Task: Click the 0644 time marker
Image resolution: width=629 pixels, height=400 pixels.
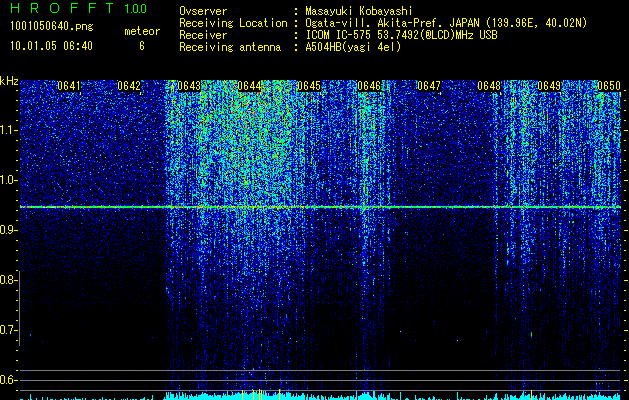Action: (249, 86)
